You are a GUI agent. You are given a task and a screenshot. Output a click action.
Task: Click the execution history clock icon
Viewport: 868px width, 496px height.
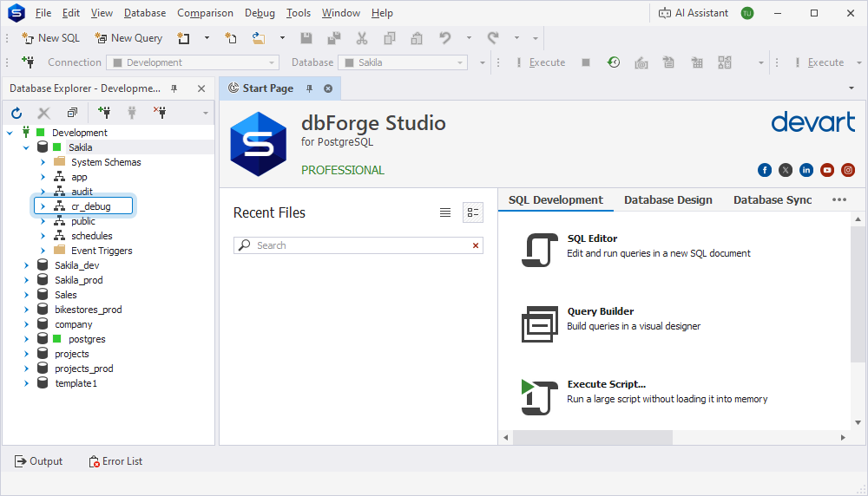(614, 62)
